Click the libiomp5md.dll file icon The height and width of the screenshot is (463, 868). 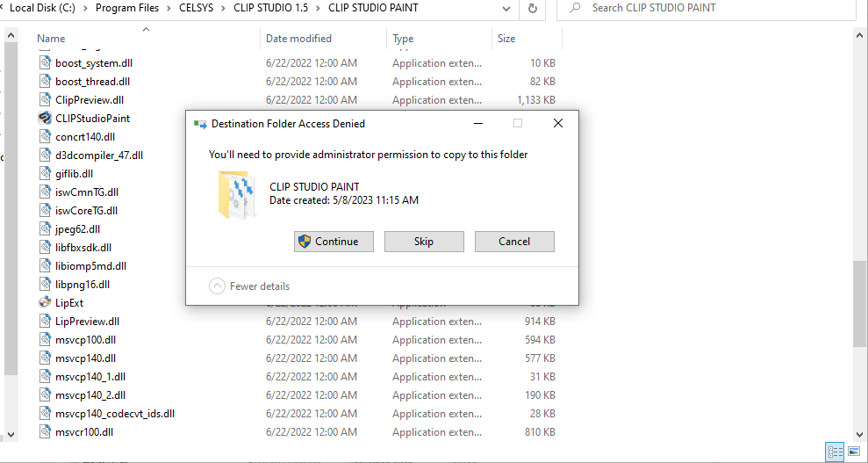[45, 266]
